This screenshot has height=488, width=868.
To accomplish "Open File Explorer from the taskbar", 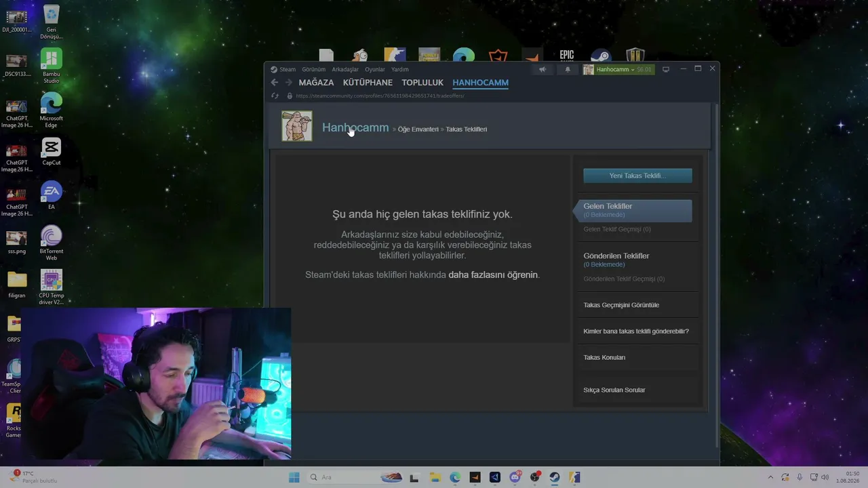I will click(435, 477).
